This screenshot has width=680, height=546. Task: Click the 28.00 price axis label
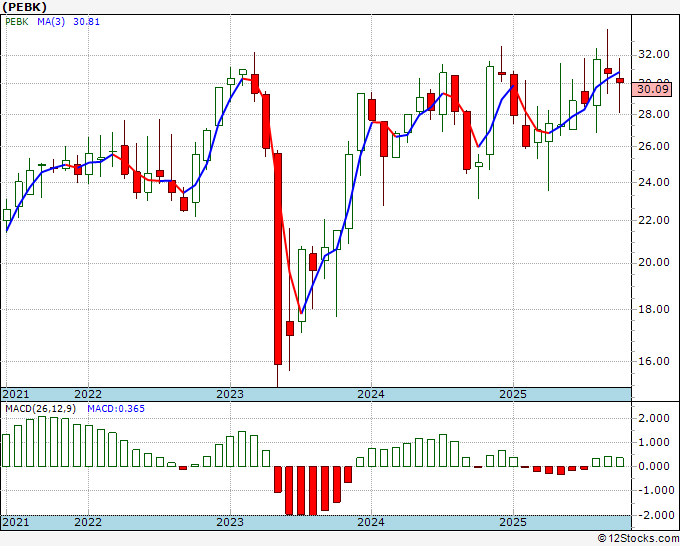tap(653, 114)
